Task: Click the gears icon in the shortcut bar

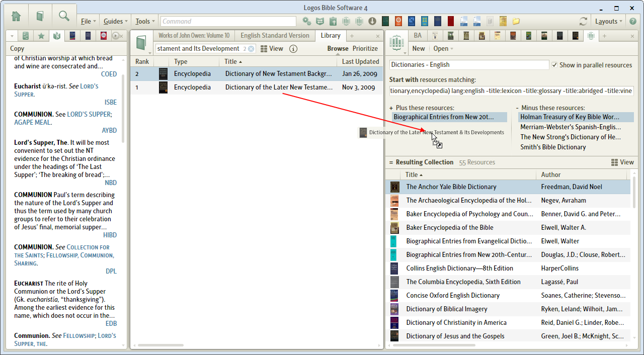Action: [x=306, y=21]
